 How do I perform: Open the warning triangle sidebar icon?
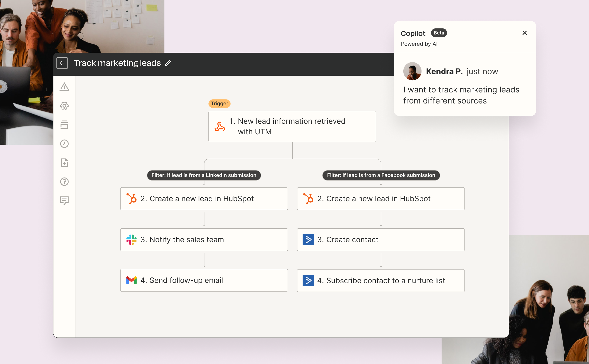coord(64,87)
